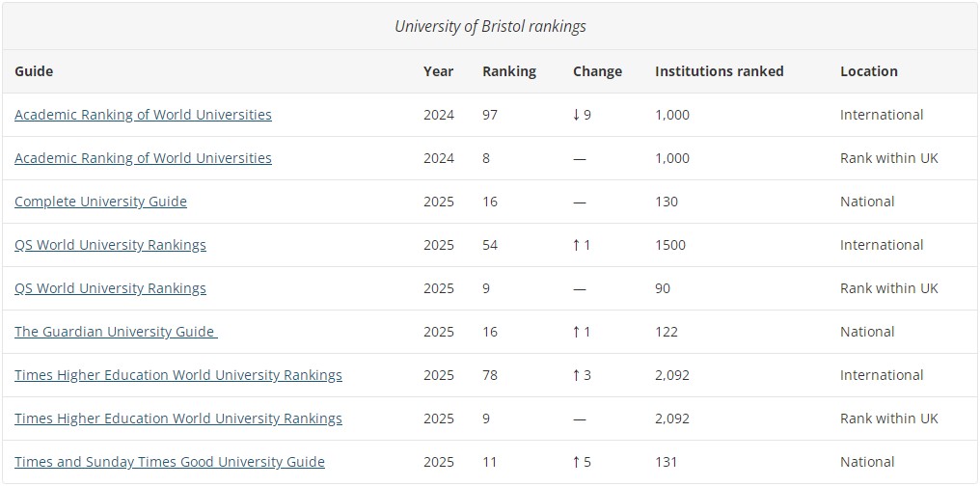Click the up arrow 3 change cell
The width and height of the screenshot is (980, 486).
click(x=582, y=375)
